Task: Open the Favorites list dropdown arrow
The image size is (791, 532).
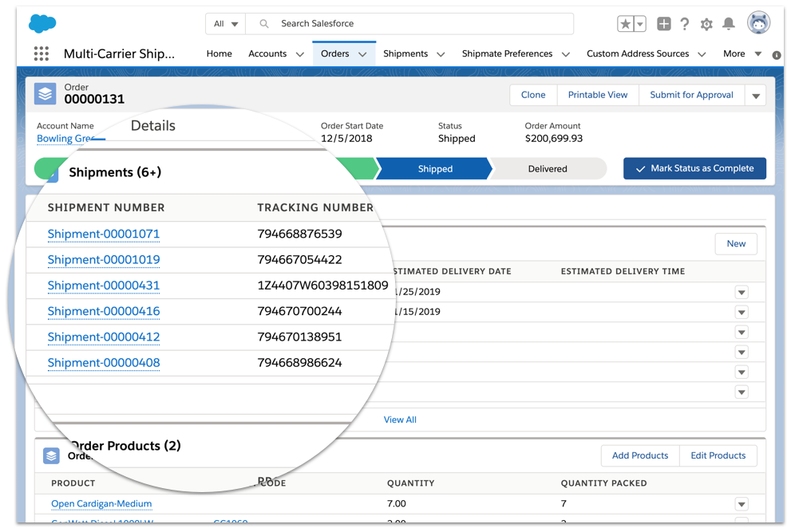Action: coord(639,24)
